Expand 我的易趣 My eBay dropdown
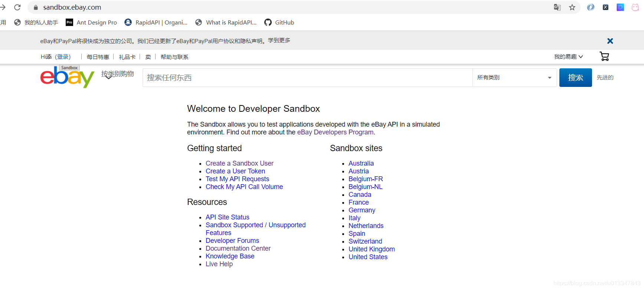644x290 pixels. point(568,56)
